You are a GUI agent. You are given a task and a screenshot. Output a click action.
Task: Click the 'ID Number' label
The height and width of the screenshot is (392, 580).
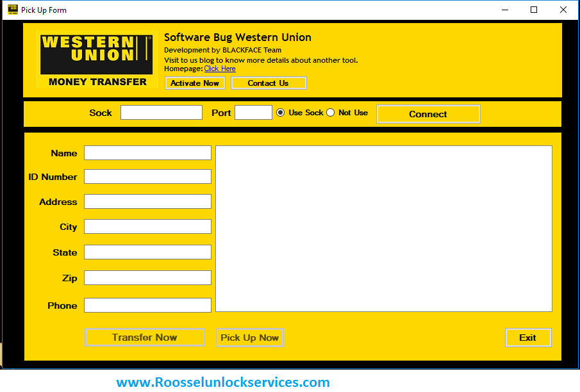click(53, 177)
